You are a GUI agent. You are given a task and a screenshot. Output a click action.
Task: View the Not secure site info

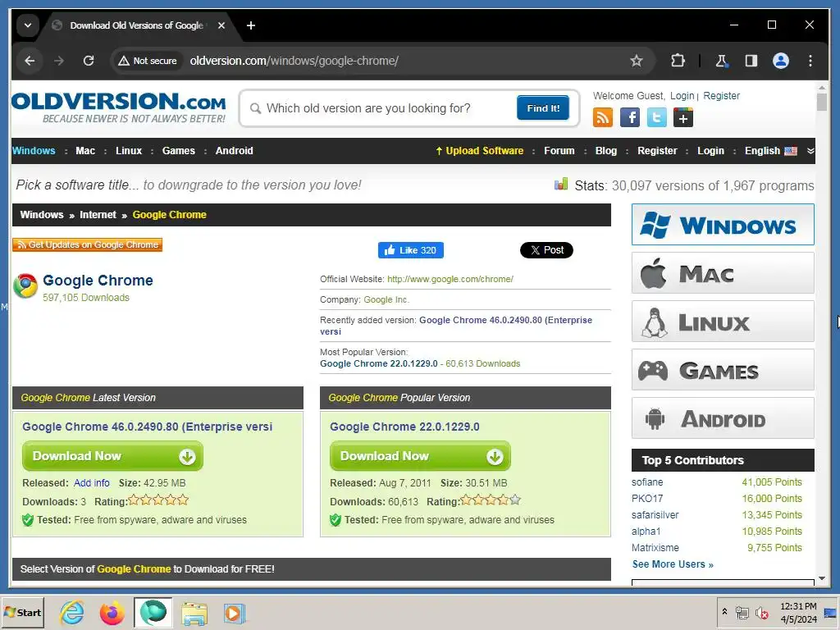(x=148, y=61)
